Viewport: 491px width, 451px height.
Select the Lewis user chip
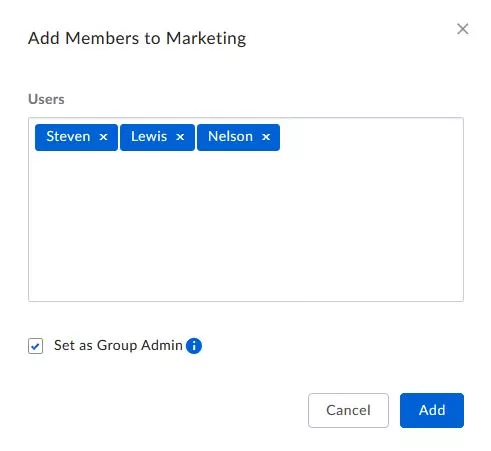[149, 137]
